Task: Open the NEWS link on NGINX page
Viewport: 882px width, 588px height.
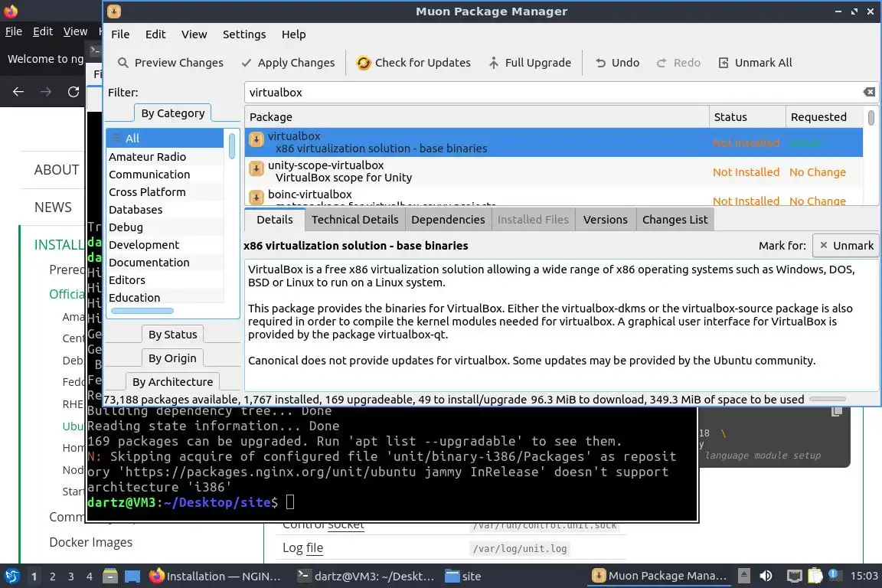Action: pos(53,207)
